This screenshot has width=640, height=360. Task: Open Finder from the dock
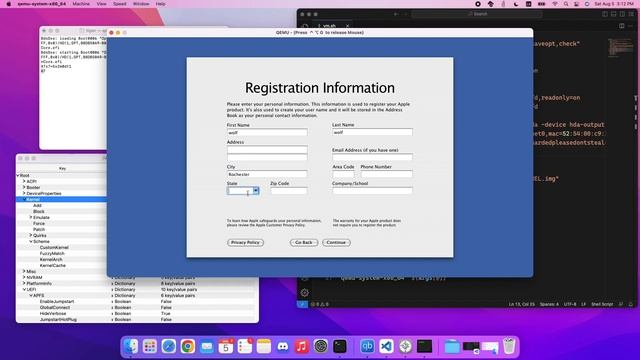[131, 346]
